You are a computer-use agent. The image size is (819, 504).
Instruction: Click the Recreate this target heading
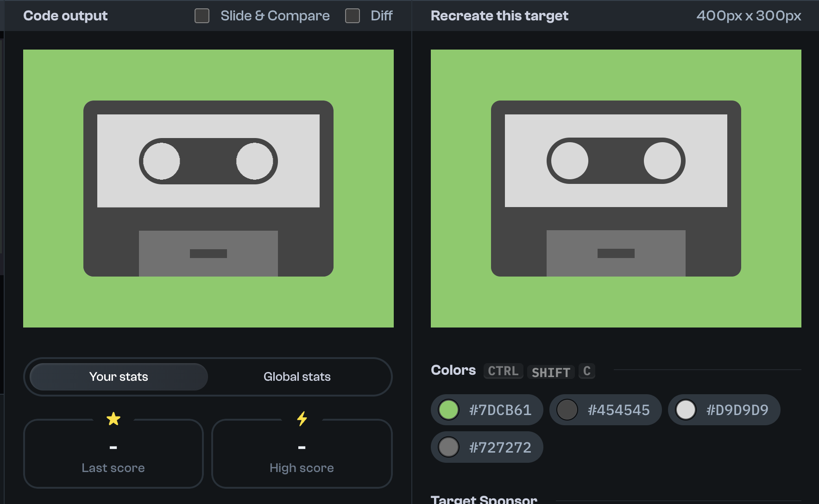[x=499, y=16]
